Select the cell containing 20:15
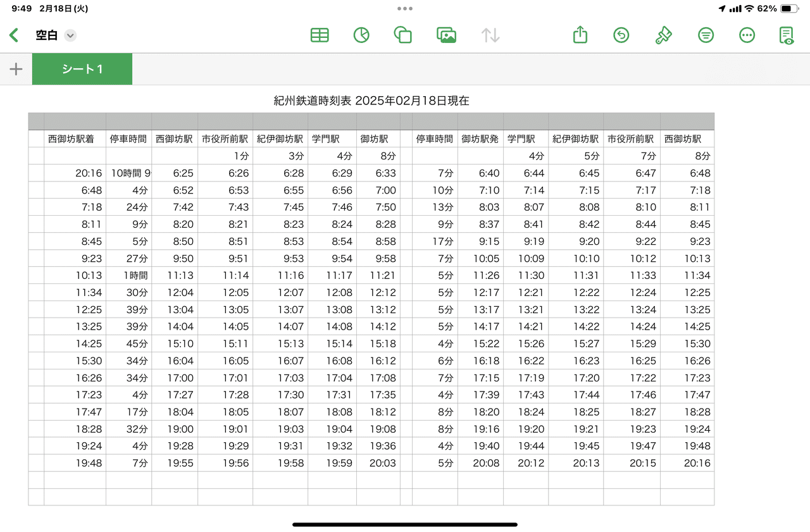The height and width of the screenshot is (532, 810). 632,464
